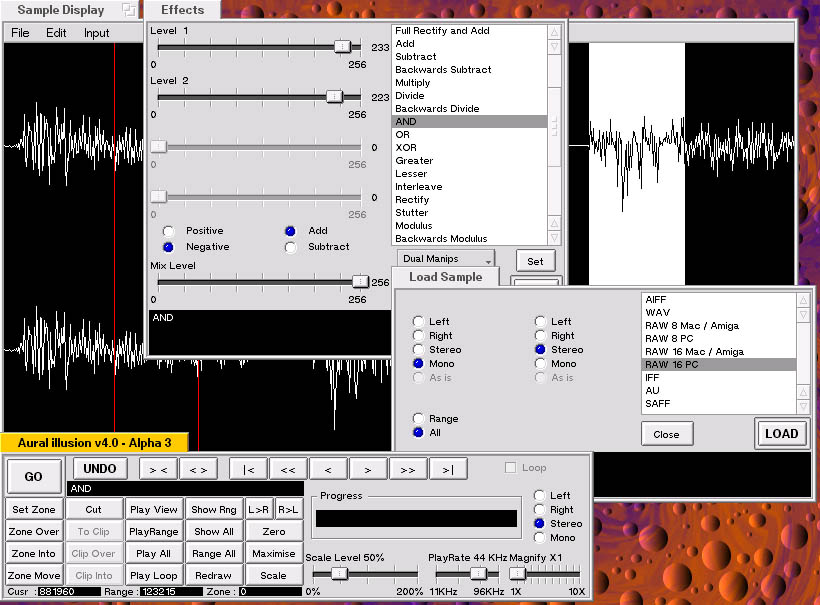Jump playback cursor to sample end
Screen dimensions: 820x605
coord(446,468)
